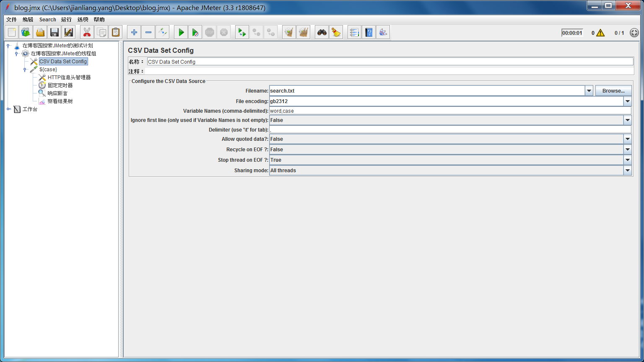The image size is (644, 362).
Task: Open the Search menu
Action: (48, 20)
